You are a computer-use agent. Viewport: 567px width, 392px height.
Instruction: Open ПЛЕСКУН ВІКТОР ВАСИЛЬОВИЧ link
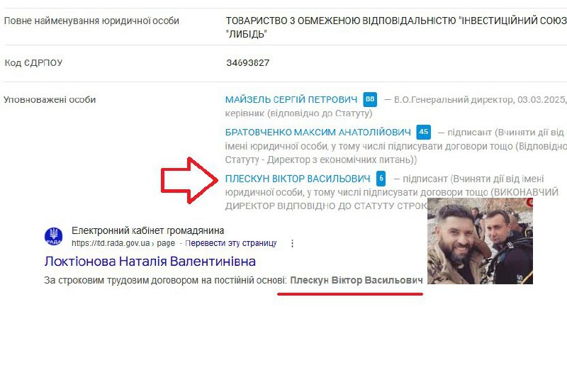[x=298, y=179]
